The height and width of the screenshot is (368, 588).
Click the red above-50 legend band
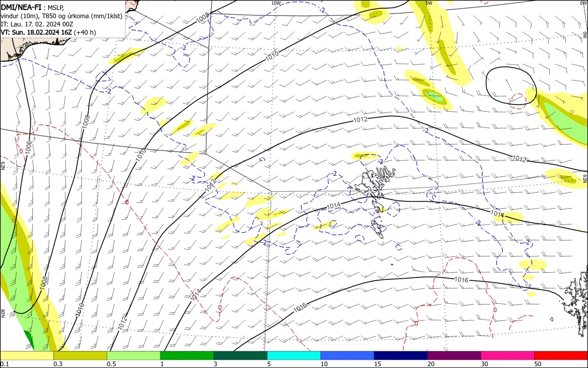tap(561, 356)
